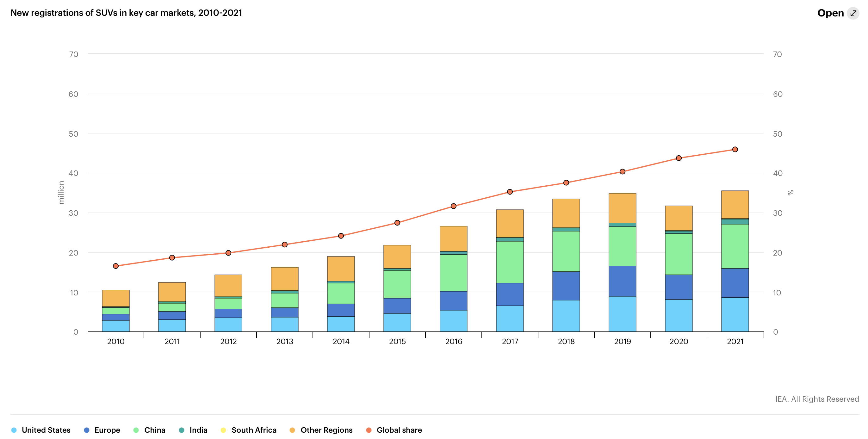Click the 2015 x-axis year label

tap(397, 341)
